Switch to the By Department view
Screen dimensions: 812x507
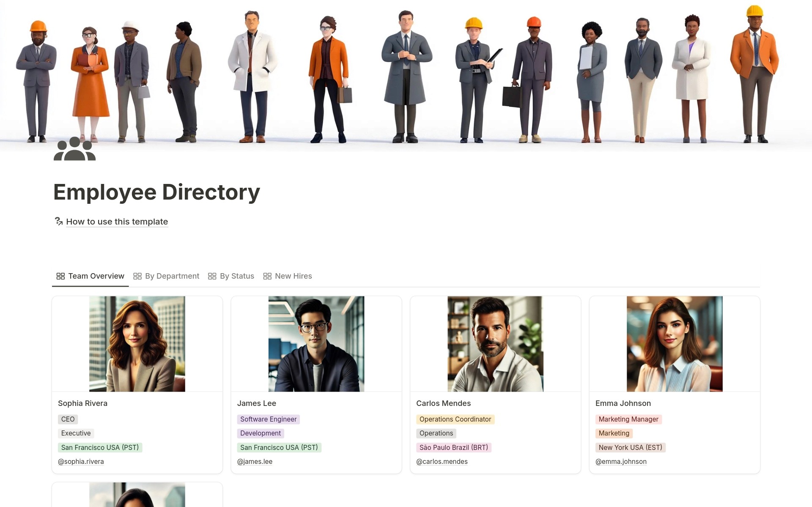171,276
